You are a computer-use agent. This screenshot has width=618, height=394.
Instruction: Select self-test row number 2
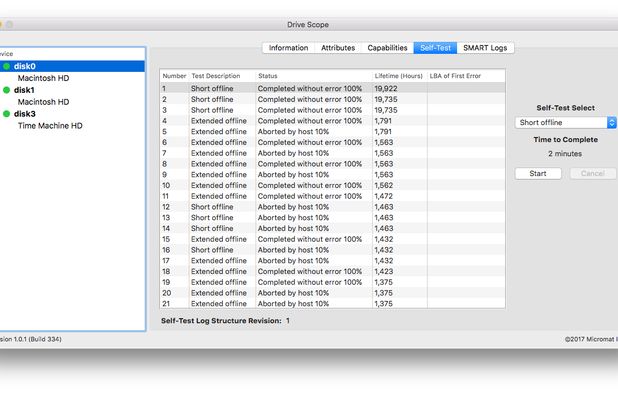coord(332,99)
